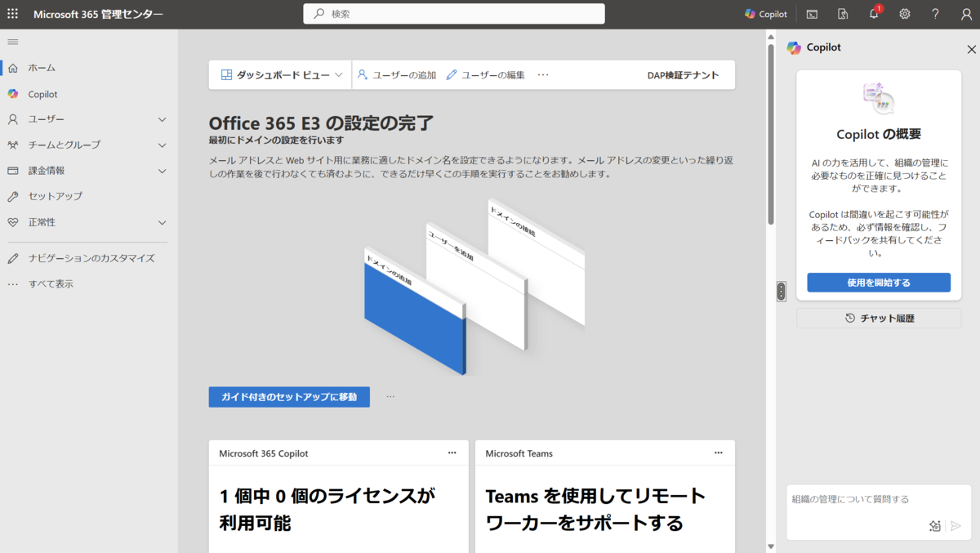Expand the ユーザー navigation section
The image size is (980, 553).
162,119
